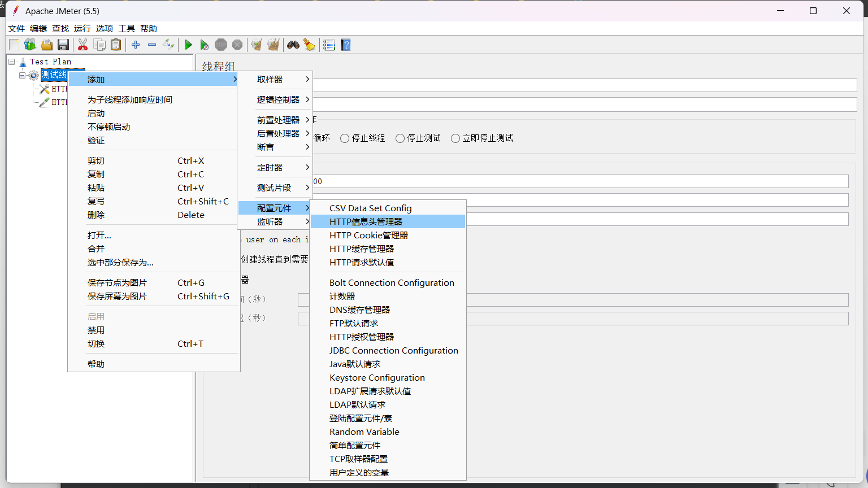Collapse the thread group tree node
Image resolution: width=868 pixels, height=488 pixels.
(x=22, y=75)
